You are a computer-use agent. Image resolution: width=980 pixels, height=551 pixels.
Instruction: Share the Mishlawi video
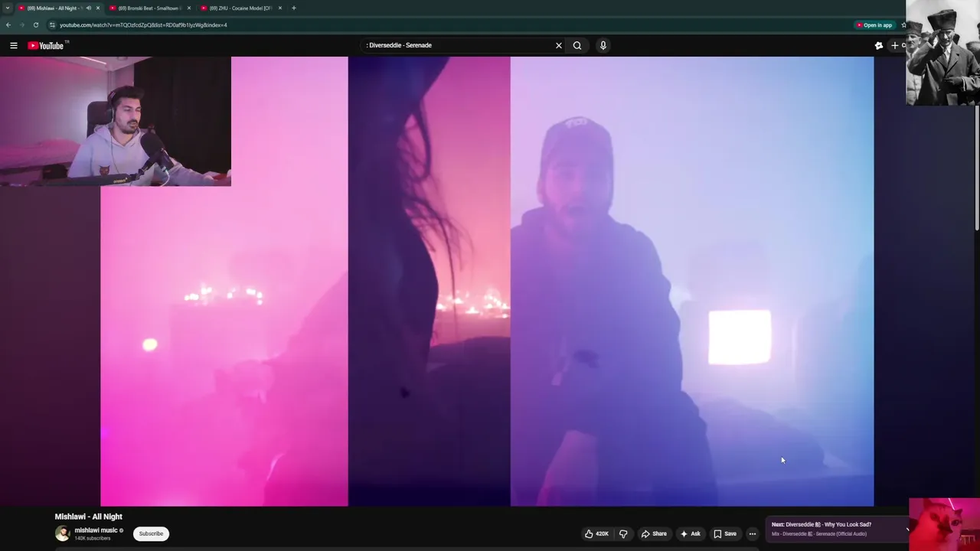[x=653, y=533]
